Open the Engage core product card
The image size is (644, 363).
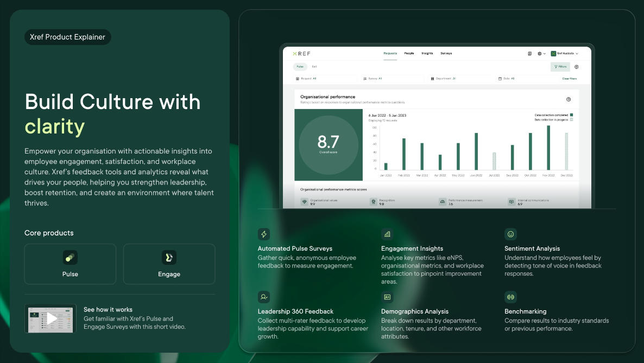169,264
